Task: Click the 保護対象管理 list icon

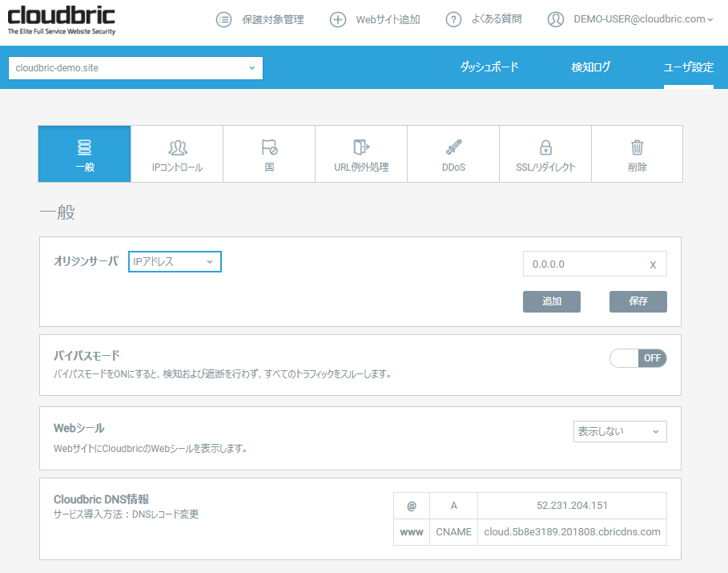Action: (x=223, y=19)
